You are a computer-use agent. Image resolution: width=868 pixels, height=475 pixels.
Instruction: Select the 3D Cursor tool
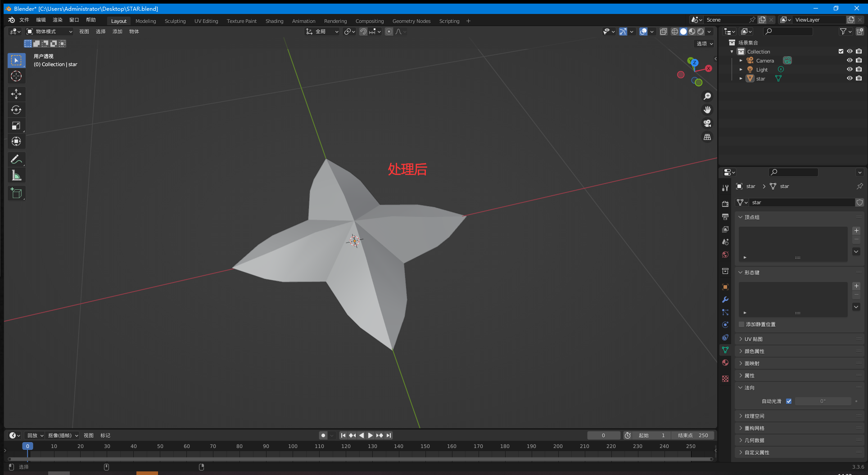tap(16, 76)
